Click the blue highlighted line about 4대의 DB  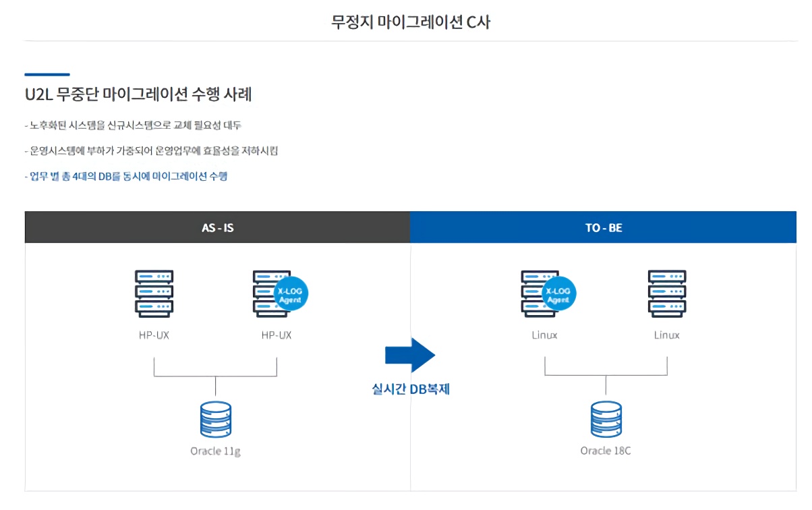(125, 176)
